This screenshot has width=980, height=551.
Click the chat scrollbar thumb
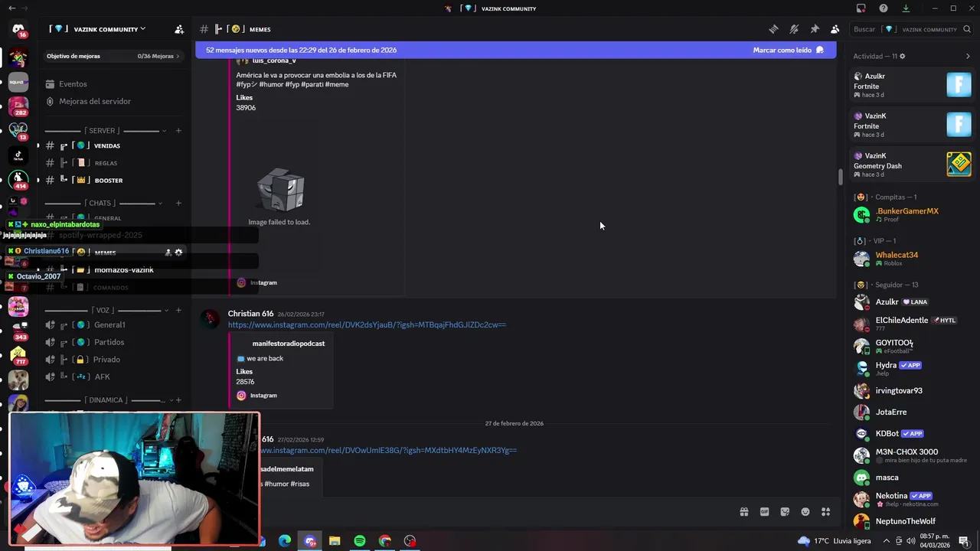840,177
